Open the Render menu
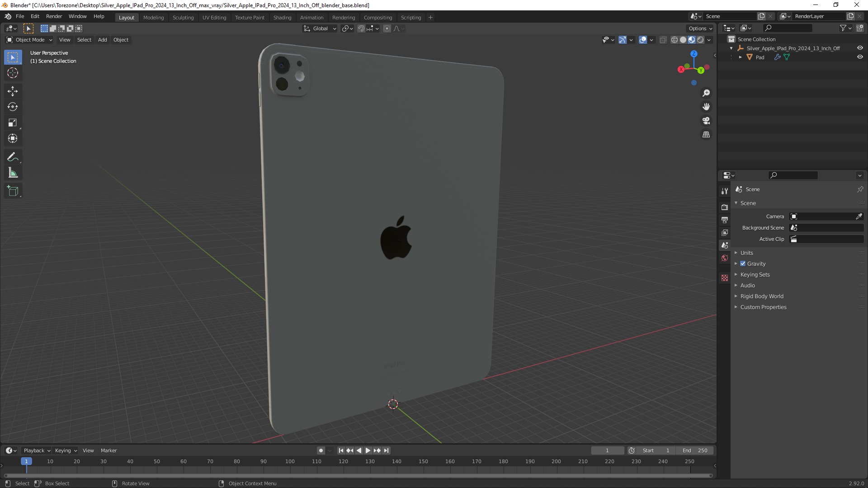The height and width of the screenshot is (488, 868). pyautogui.click(x=54, y=16)
